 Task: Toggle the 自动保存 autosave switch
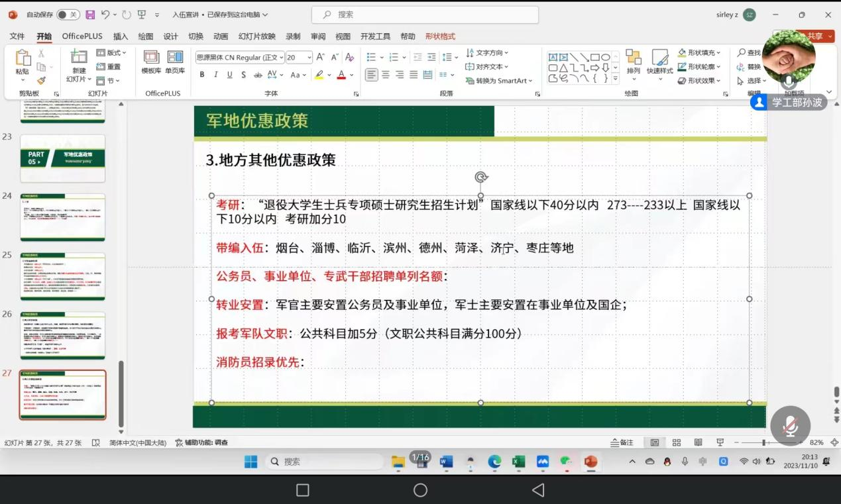coord(68,15)
